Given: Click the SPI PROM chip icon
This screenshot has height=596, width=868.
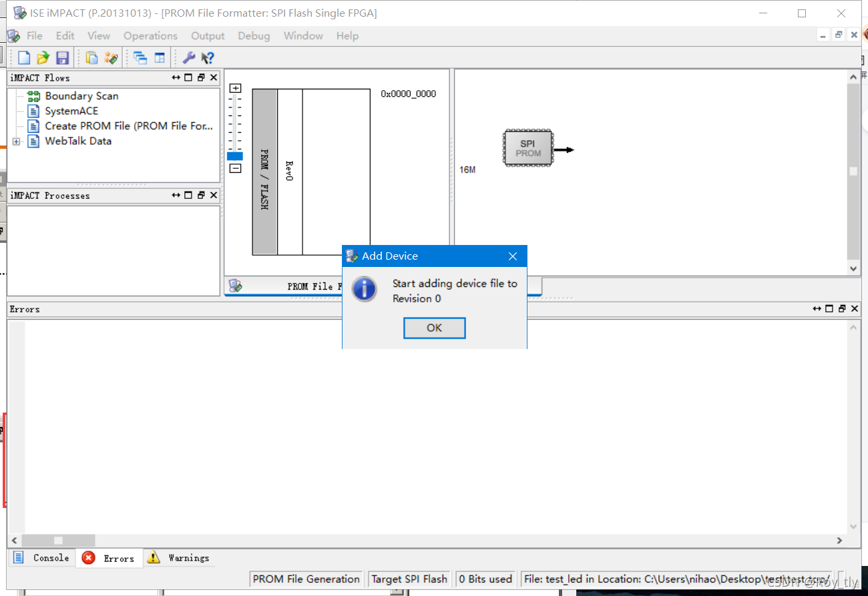Looking at the screenshot, I should pos(528,148).
